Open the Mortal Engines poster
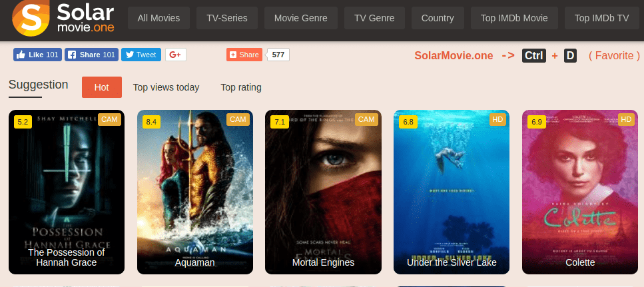644x287 pixels. 323,192
